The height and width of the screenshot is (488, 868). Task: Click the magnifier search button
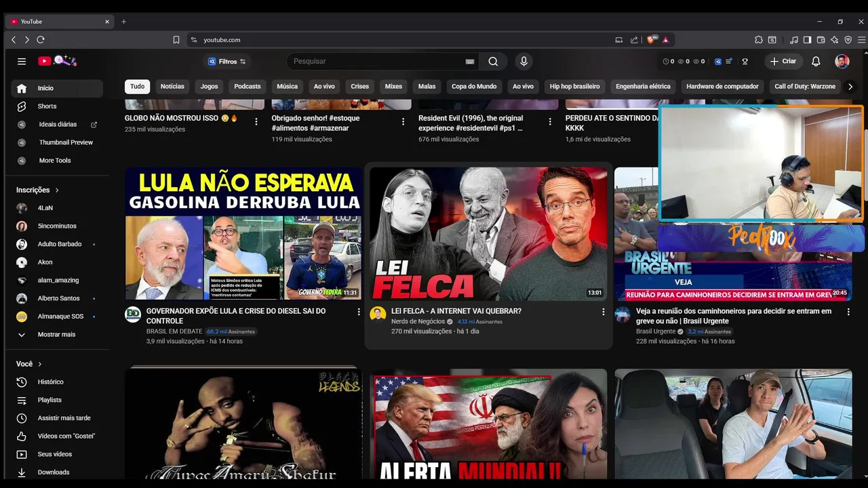click(493, 61)
